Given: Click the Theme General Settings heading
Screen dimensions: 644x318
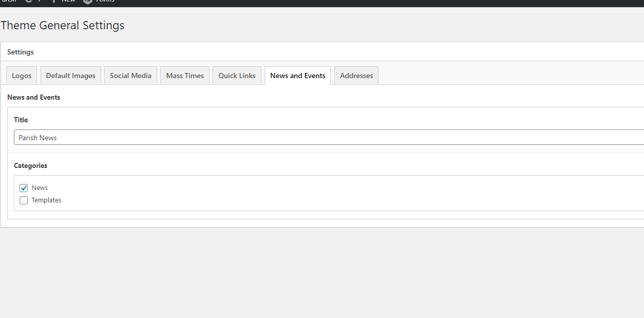Looking at the screenshot, I should (63, 25).
